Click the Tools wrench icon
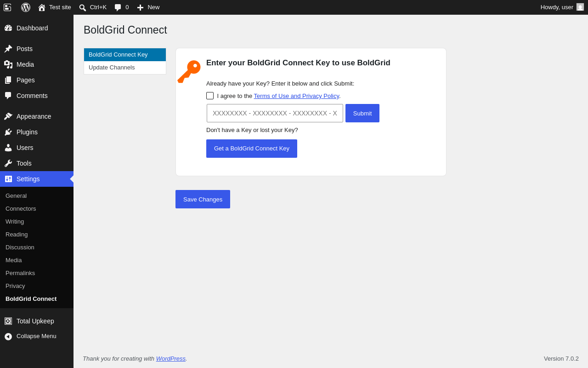Screen dimensions: 588x368 8,163
